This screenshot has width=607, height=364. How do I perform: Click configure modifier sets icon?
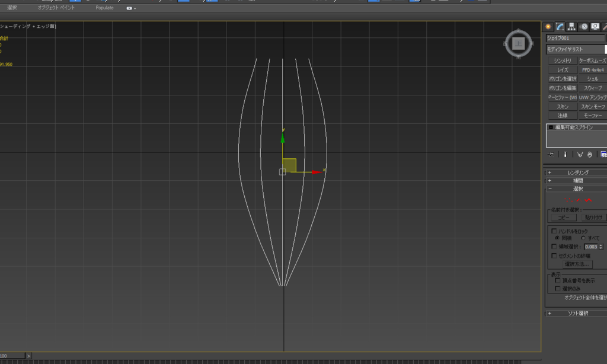pyautogui.click(x=603, y=155)
